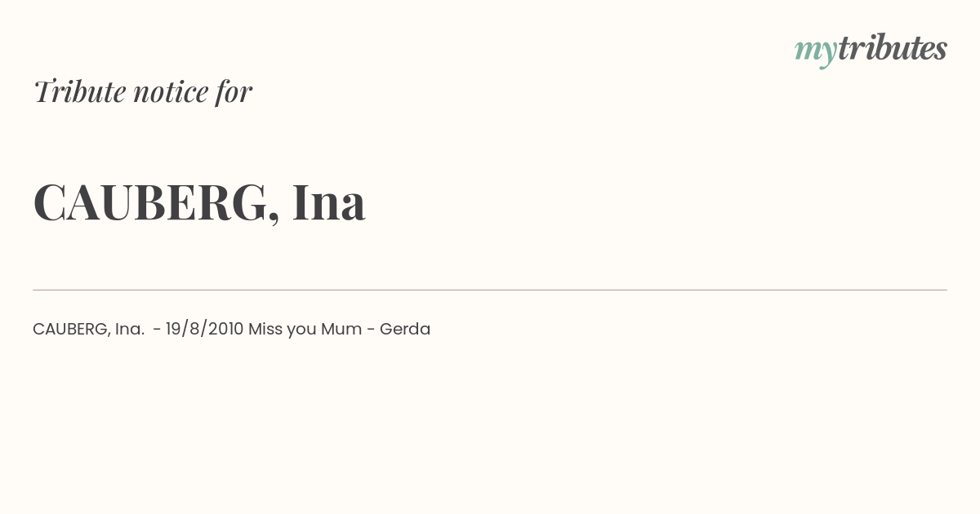Click the word "Miss" in the message
This screenshot has width=980, height=514.
pyautogui.click(x=265, y=329)
